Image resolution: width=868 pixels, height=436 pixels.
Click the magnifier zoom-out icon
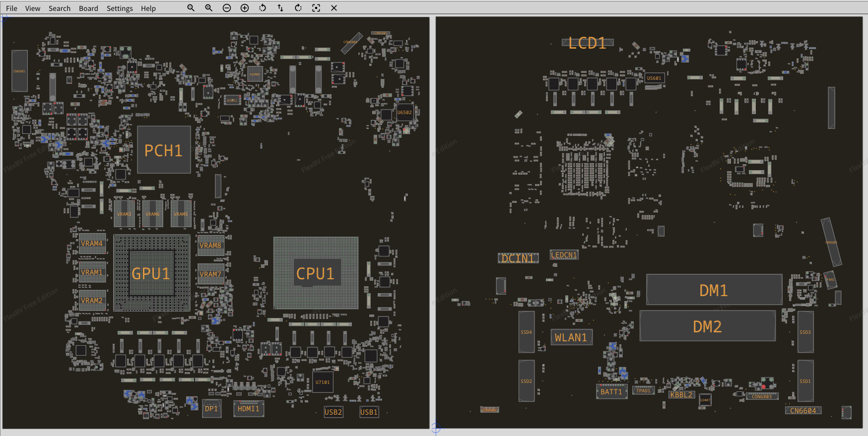pos(191,8)
